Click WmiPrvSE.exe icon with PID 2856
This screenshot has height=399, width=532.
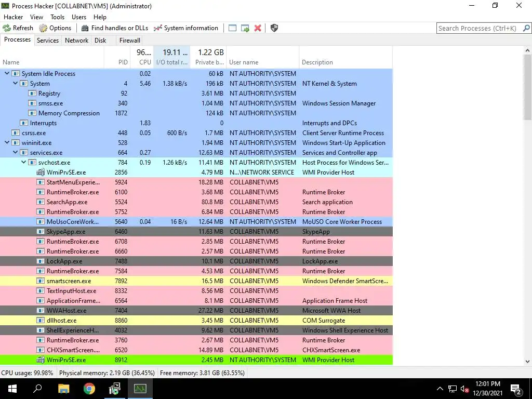[x=41, y=172]
